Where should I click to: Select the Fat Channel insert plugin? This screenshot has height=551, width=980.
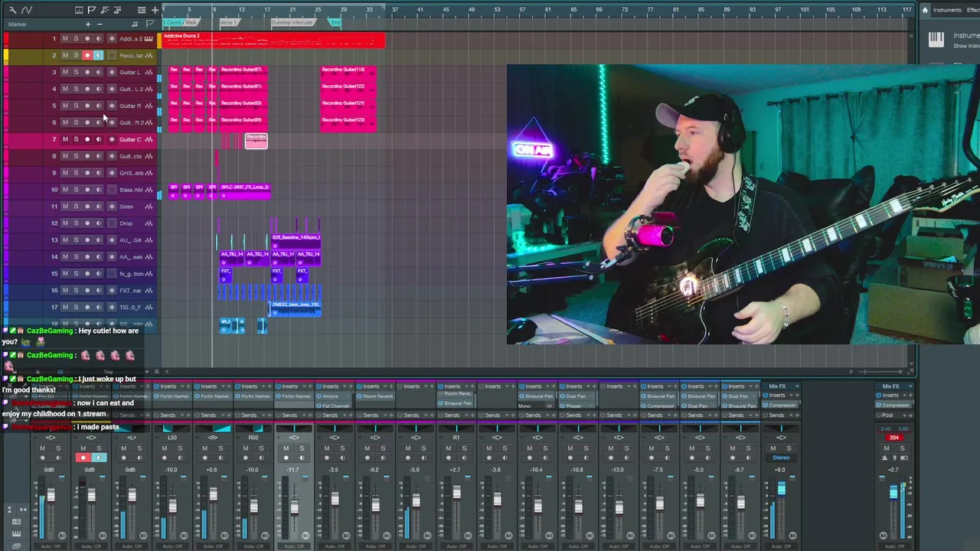334,406
